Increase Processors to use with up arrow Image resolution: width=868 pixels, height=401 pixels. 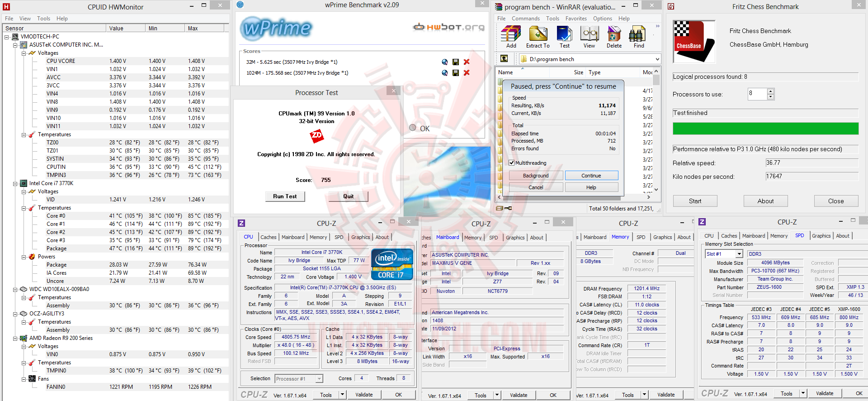[x=771, y=92]
